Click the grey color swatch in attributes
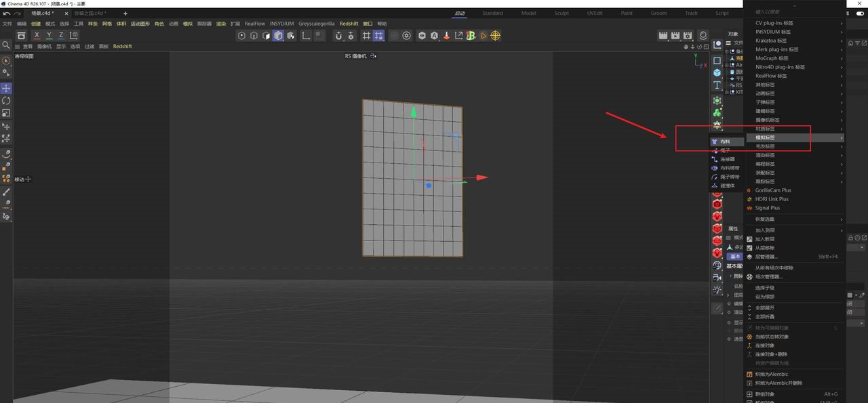The image size is (868, 403). (850, 295)
